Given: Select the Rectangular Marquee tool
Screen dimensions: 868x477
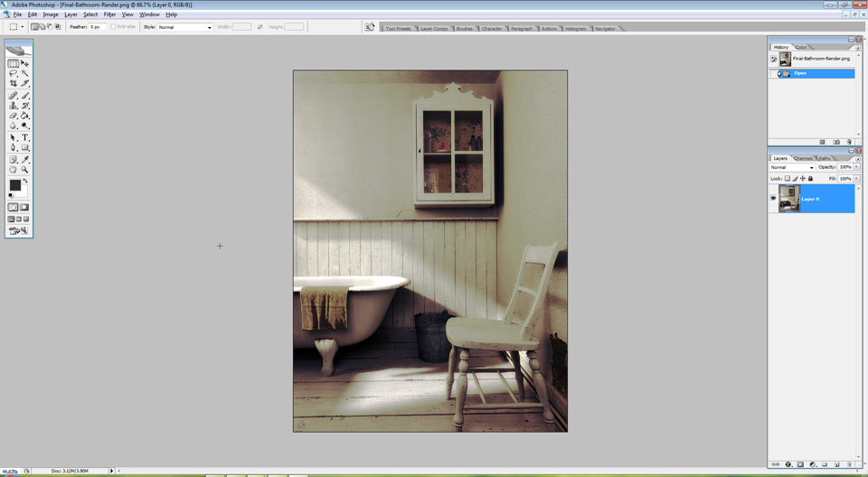Looking at the screenshot, I should click(x=14, y=63).
